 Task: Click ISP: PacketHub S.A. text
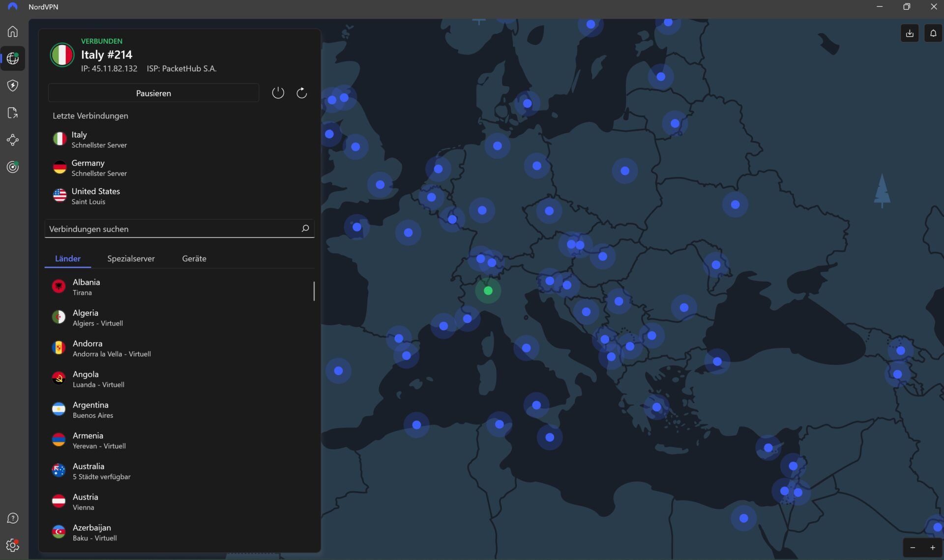click(x=181, y=68)
